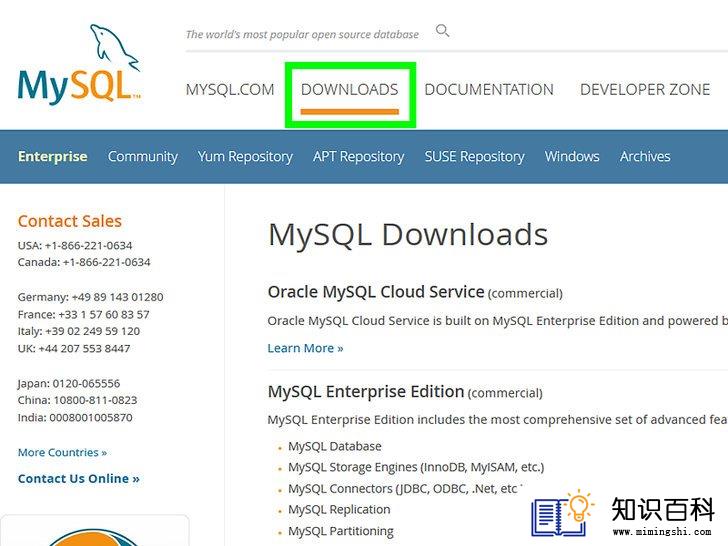Screen dimensions: 728x546
Task: Click the MySQL Database list item
Action: (x=335, y=446)
